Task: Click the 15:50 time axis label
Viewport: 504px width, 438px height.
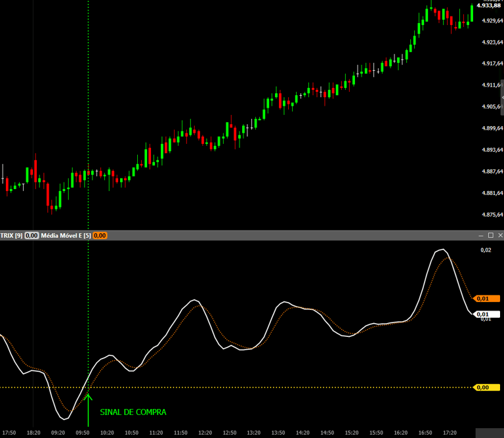Action: 377,433
